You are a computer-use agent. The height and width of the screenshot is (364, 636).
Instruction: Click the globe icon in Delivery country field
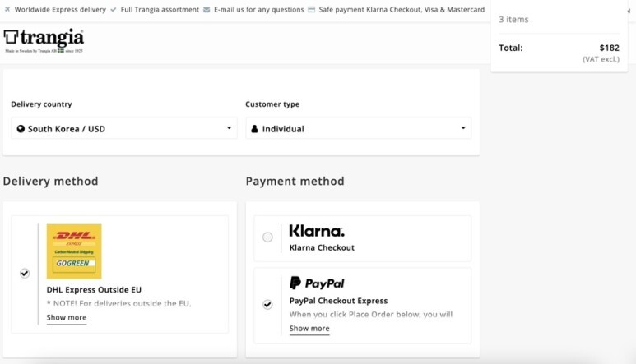(21, 129)
